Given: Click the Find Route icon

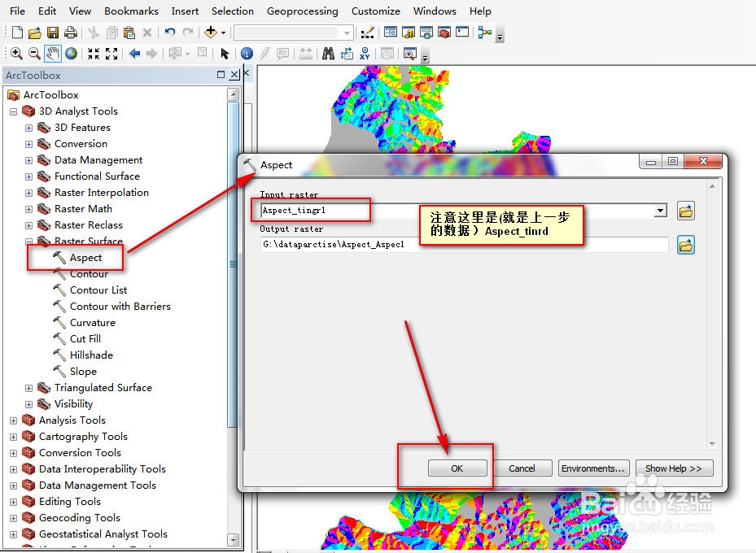Looking at the screenshot, I should tap(347, 54).
